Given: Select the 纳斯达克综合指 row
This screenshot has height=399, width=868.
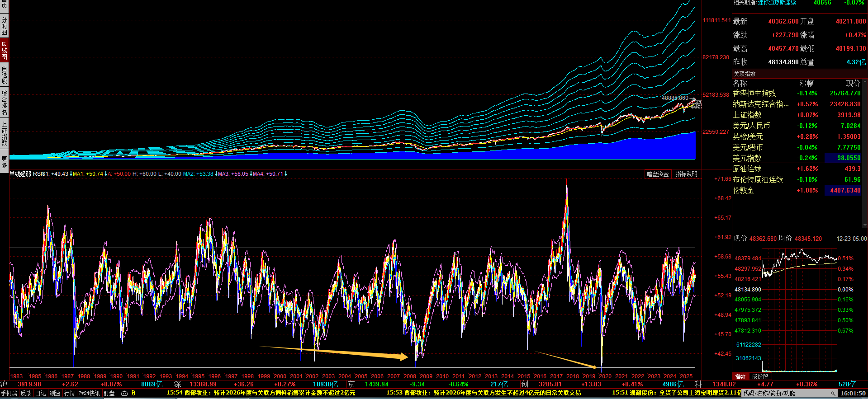Looking at the screenshot, I should point(797,104).
